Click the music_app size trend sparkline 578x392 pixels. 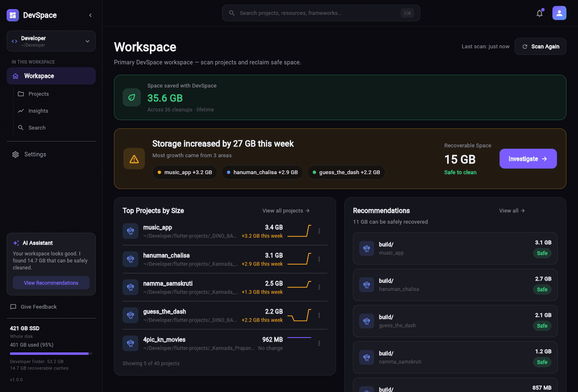pos(299,231)
